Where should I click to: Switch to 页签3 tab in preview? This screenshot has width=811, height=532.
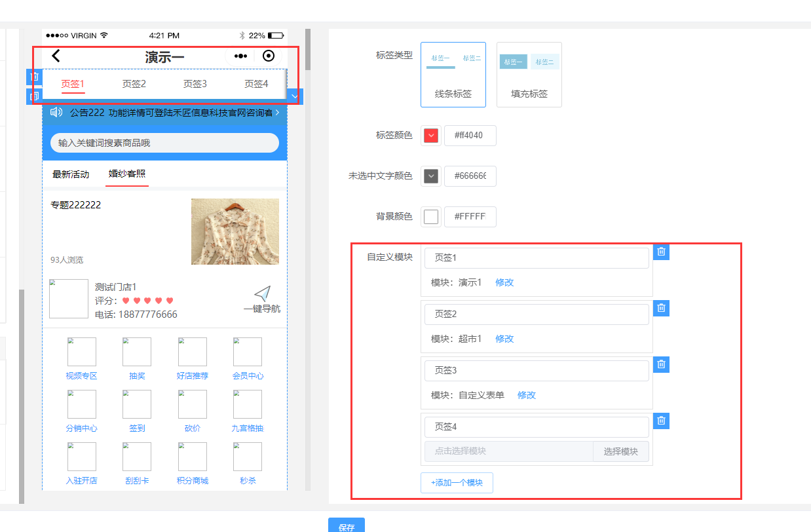tap(195, 84)
